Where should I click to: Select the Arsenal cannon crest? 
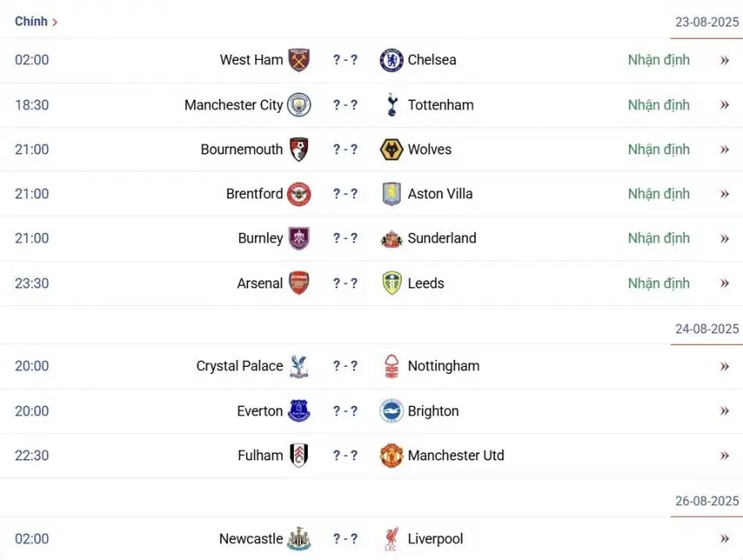coord(299,283)
